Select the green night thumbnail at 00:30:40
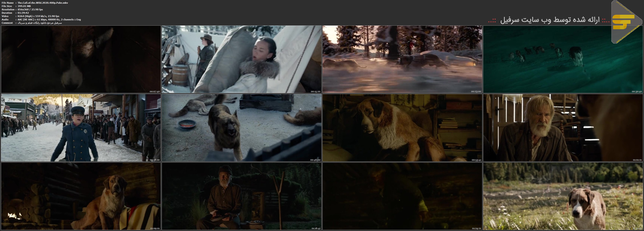The width and height of the screenshot is (644, 231). click(563, 59)
